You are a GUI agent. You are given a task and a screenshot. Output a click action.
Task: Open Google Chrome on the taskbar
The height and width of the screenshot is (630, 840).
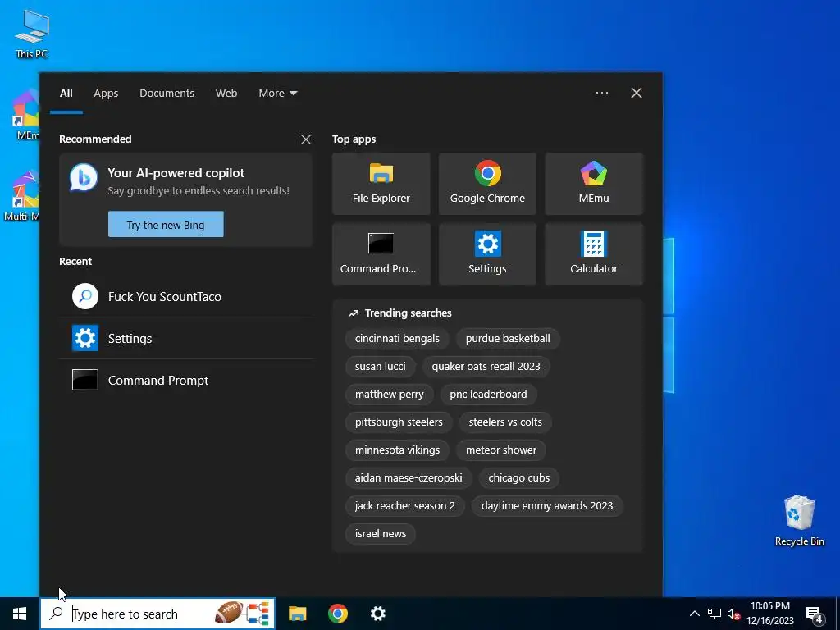[x=337, y=614]
